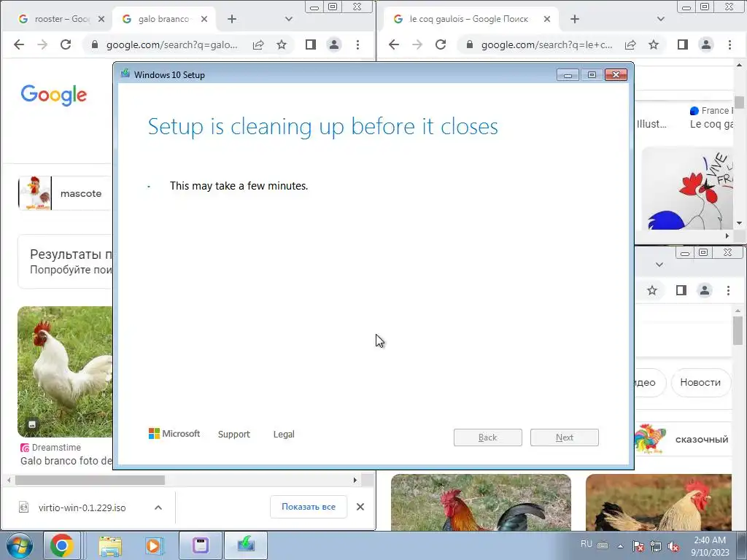Screen dimensions: 747x560
Task: Open Chrome menu in le coq gaulois window
Action: pyautogui.click(x=729, y=44)
